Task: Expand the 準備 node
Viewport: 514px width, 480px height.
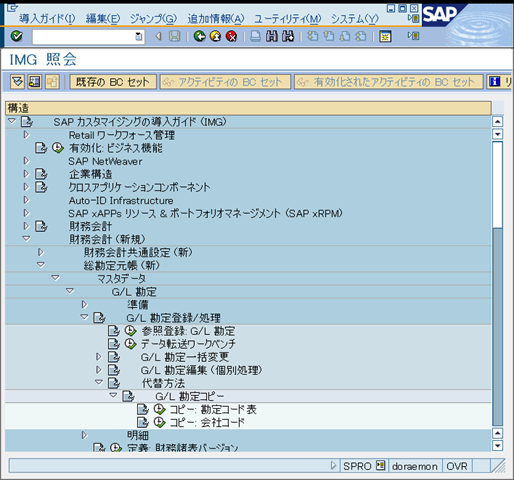Action: tap(84, 304)
